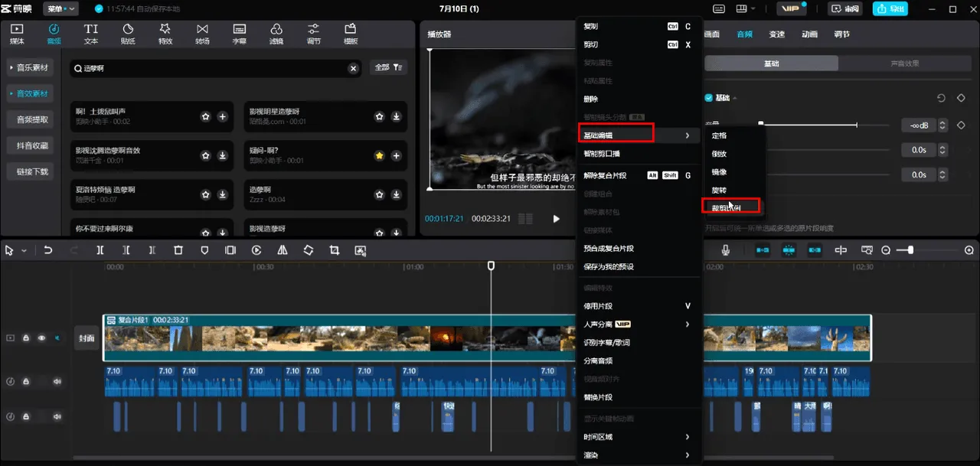Select 旋转 in the submenu
This screenshot has height=466, width=980.
[719, 190]
